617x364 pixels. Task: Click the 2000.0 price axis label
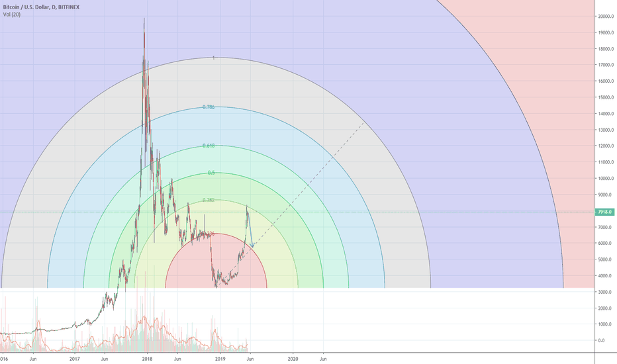(x=605, y=308)
